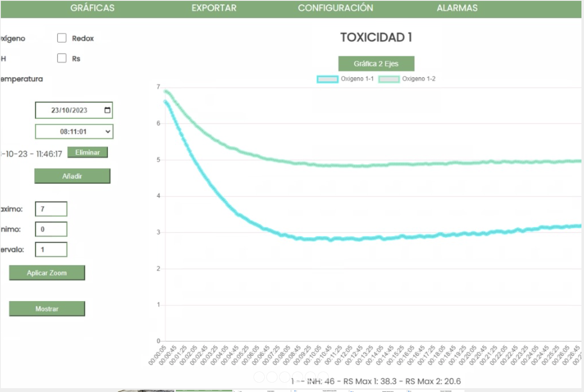
Task: Click the Eliminar button
Action: pos(88,152)
